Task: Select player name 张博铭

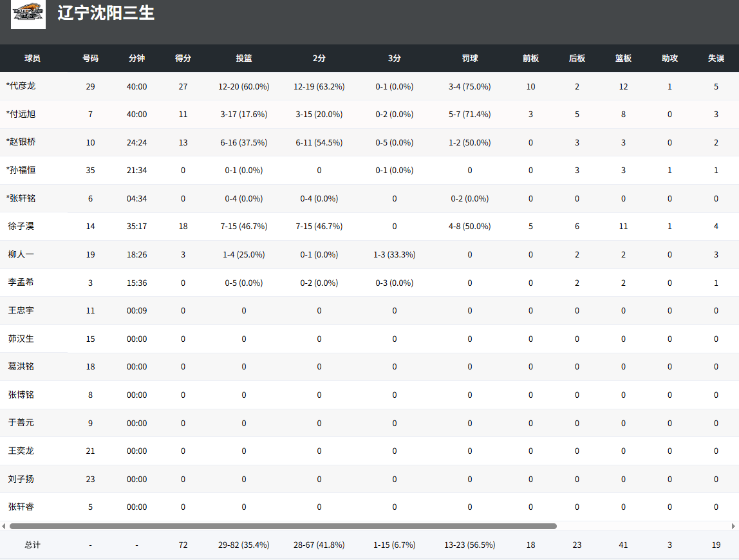Action: click(21, 395)
